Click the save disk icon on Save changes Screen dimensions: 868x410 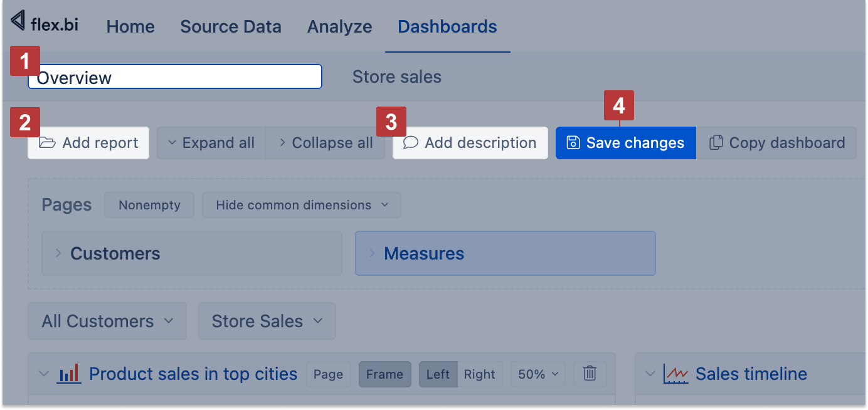573,142
